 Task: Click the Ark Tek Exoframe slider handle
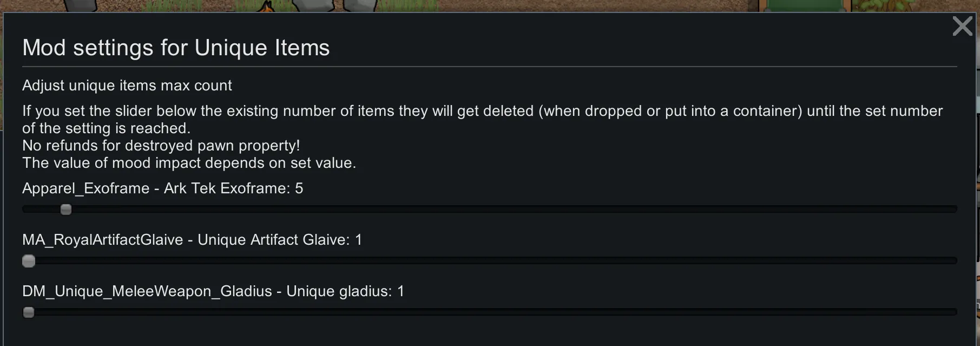[66, 210]
